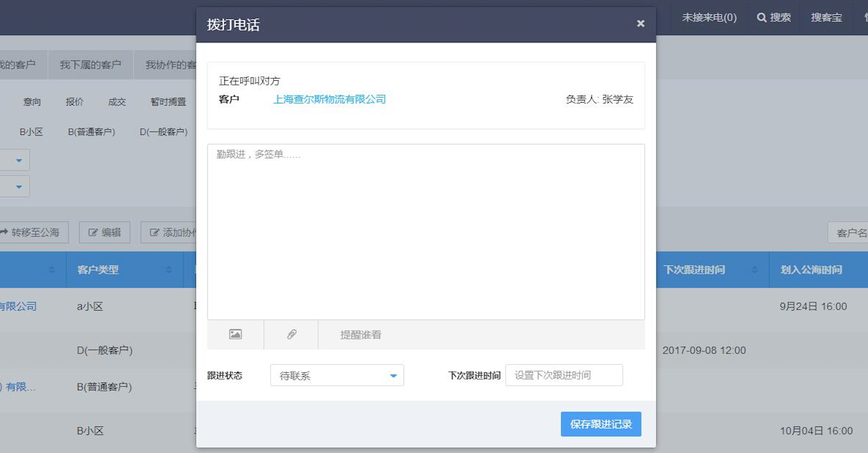Screen dimensions: 868x453
Task: Click the 编辑 button with pencil icon
Action: coord(105,232)
